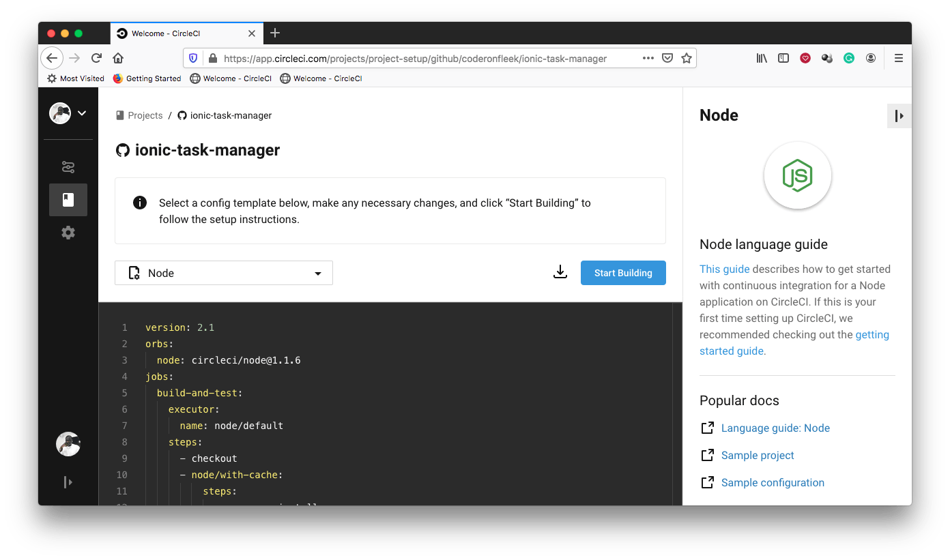Viewport: 950px width, 560px height.
Task: Open the Grammarly extension icon
Action: (x=848, y=58)
